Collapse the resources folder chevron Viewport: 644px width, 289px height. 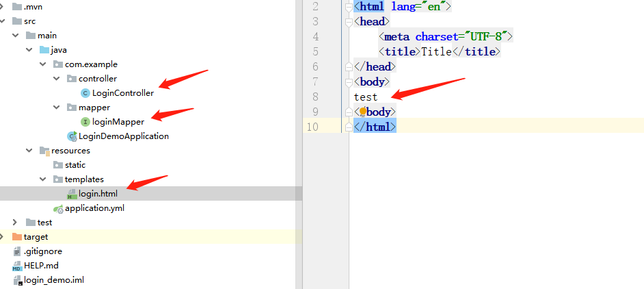coord(29,151)
